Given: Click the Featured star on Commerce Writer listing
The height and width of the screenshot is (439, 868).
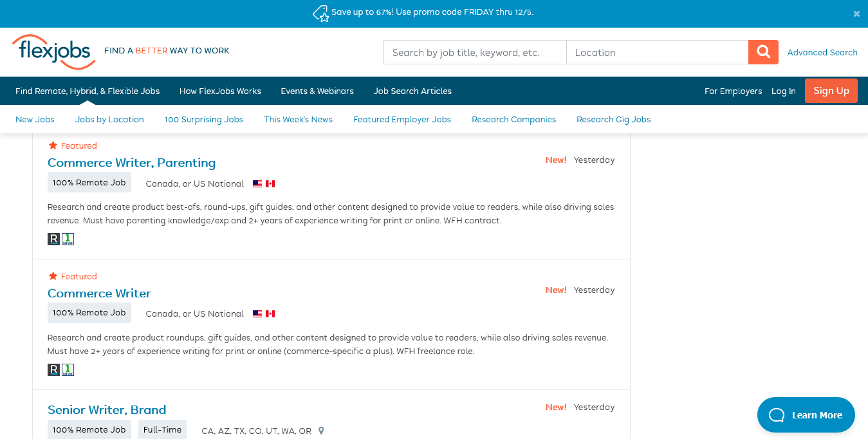Looking at the screenshot, I should point(53,276).
